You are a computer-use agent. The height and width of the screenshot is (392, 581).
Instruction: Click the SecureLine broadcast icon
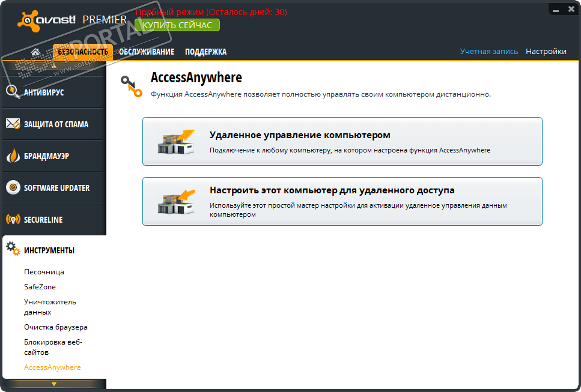(13, 220)
